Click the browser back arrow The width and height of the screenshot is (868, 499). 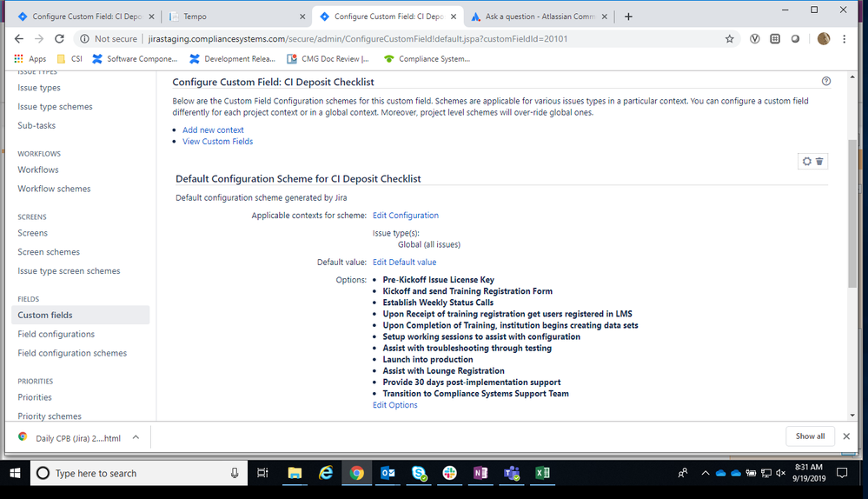[x=19, y=39]
